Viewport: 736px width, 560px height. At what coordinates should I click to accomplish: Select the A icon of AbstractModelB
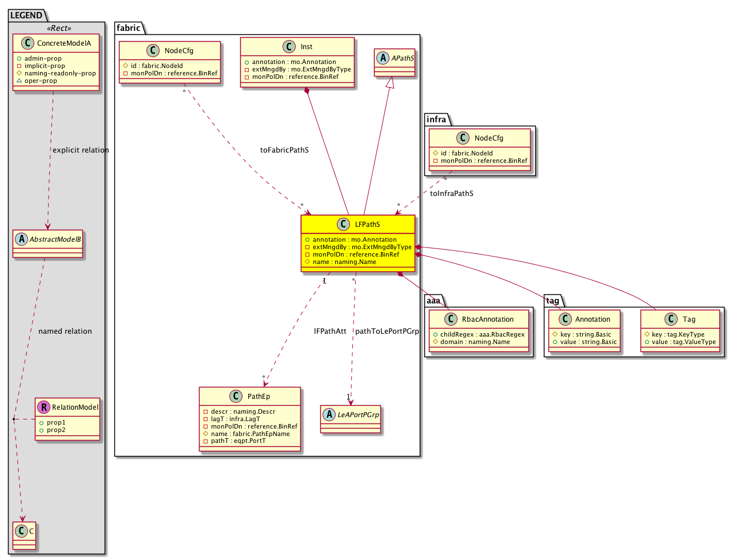pyautogui.click(x=21, y=239)
